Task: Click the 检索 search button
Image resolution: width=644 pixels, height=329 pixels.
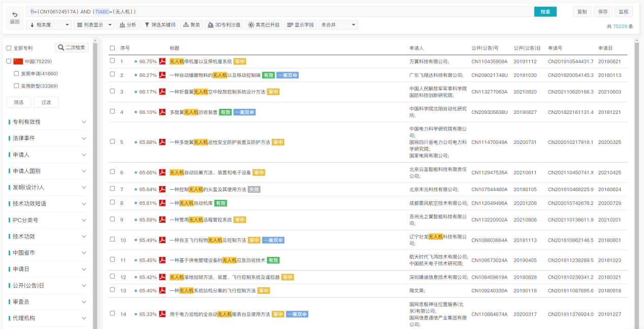Action: (545, 12)
